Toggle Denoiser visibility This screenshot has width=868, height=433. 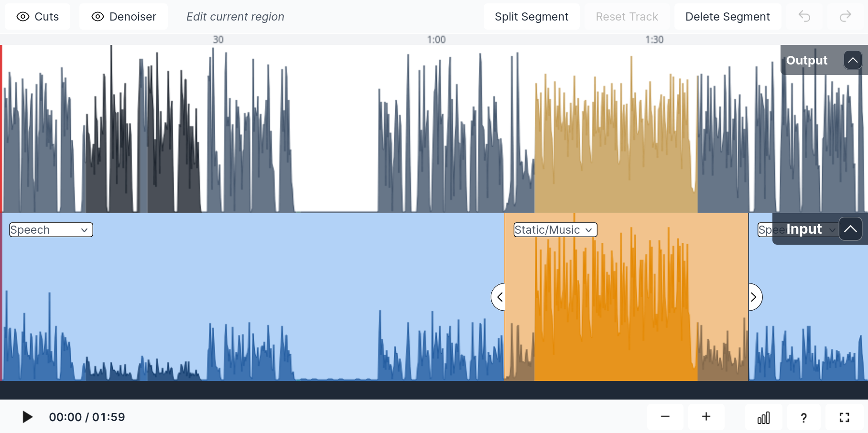pos(124,17)
